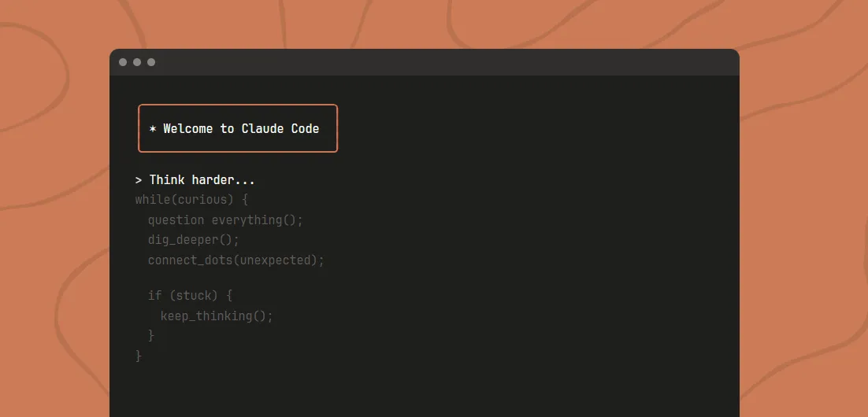Click the > prompt symbol
The height and width of the screenshot is (417, 868).
pos(139,180)
